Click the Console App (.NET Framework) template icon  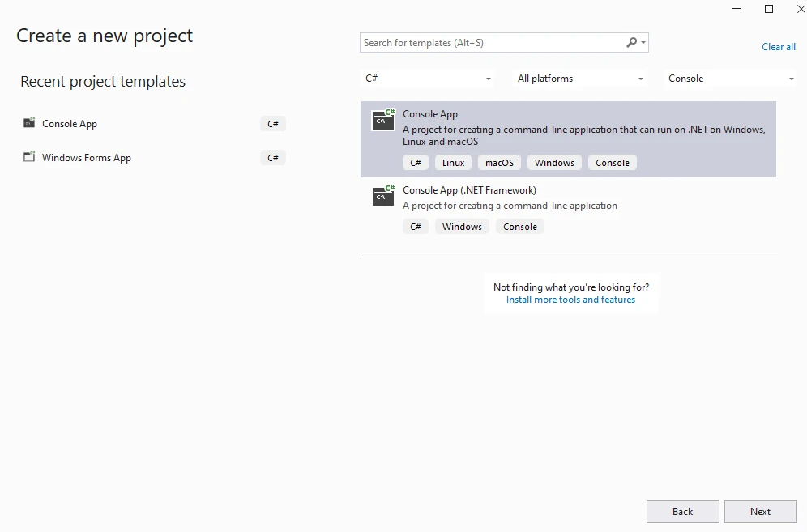pyautogui.click(x=383, y=196)
